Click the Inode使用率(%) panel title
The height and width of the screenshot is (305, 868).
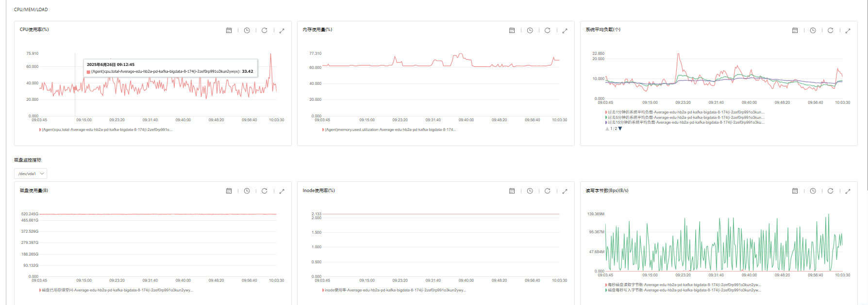(x=319, y=191)
